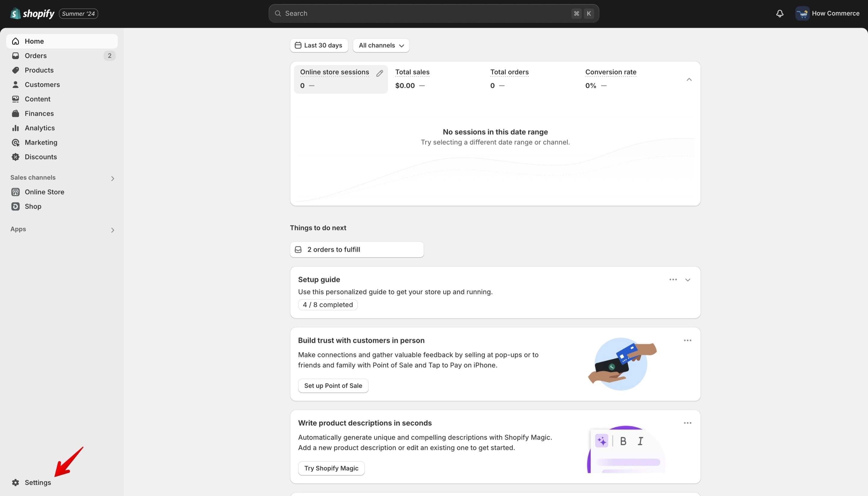The image size is (868, 496).
Task: Click the Content image icon
Action: pos(15,99)
